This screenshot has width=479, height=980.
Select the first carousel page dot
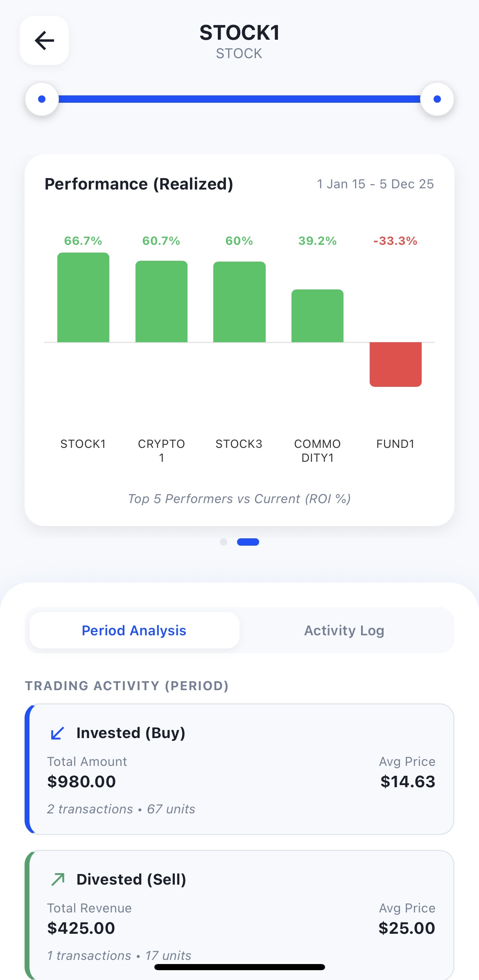pos(224,542)
